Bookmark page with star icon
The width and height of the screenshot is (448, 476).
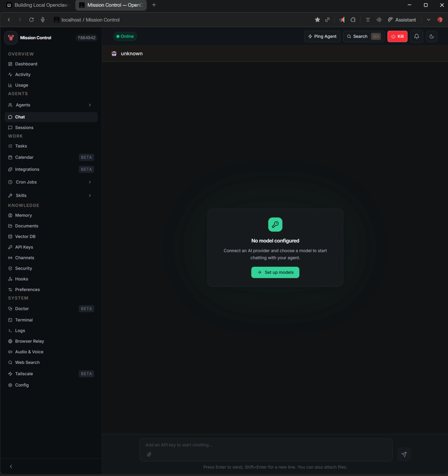pos(317,20)
